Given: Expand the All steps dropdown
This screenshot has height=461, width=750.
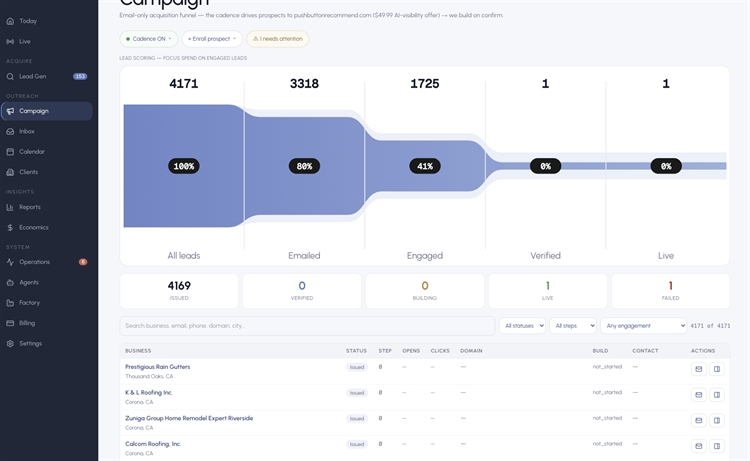Looking at the screenshot, I should [x=573, y=326].
